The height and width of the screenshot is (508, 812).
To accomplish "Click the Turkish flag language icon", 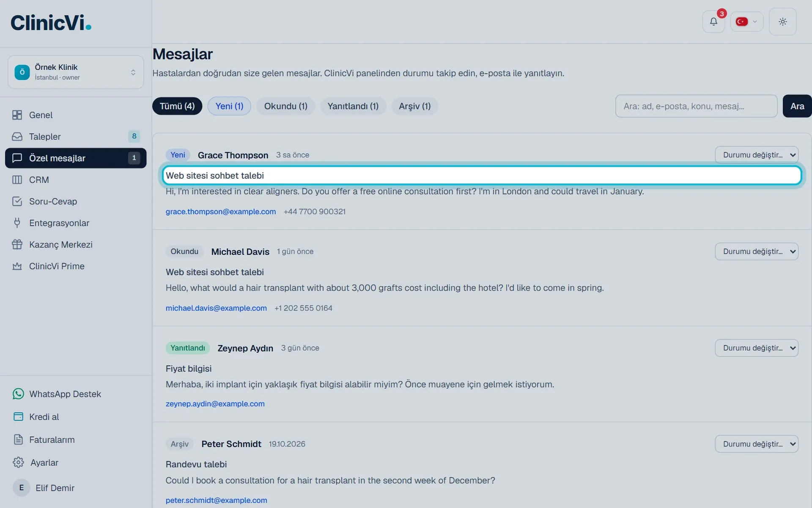I will pyautogui.click(x=742, y=22).
